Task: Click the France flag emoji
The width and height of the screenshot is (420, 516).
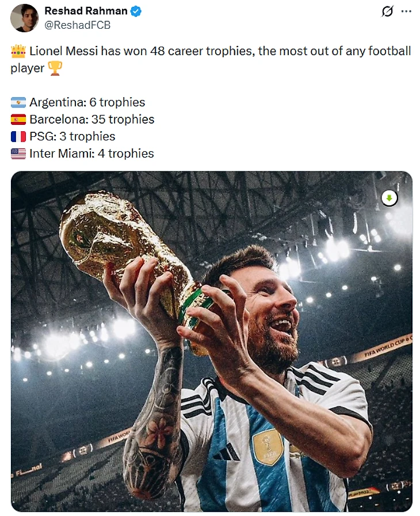Action: point(18,137)
